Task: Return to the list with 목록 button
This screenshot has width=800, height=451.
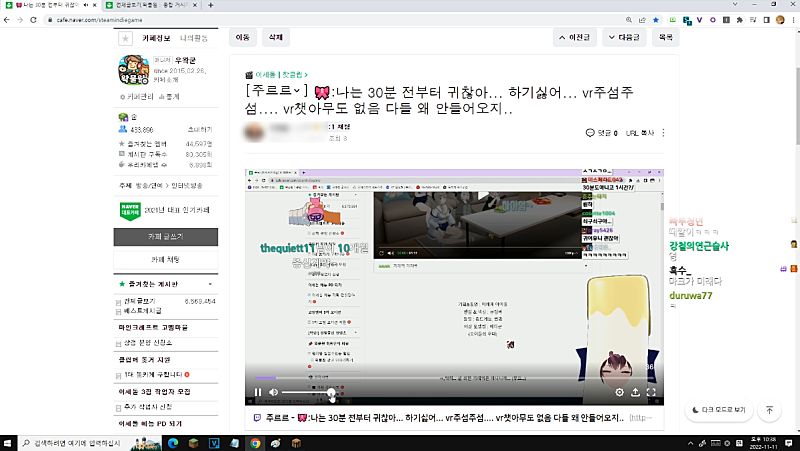Action: pyautogui.click(x=665, y=37)
